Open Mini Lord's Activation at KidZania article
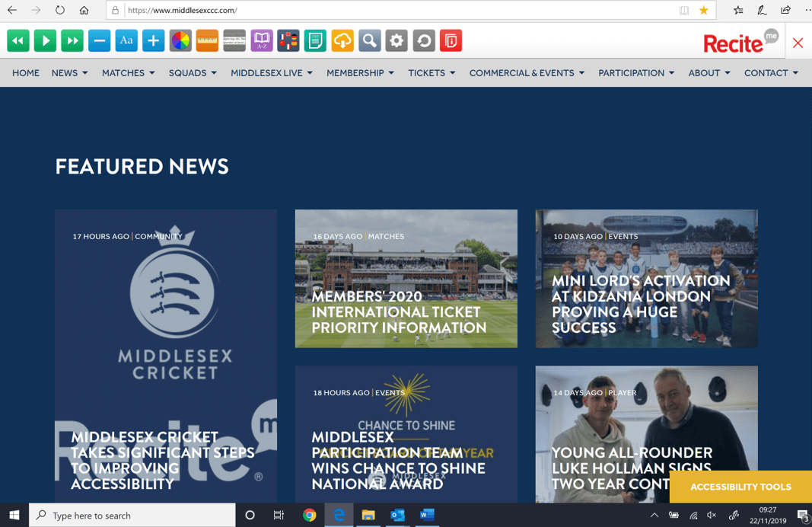This screenshot has width=812, height=527. pos(646,279)
